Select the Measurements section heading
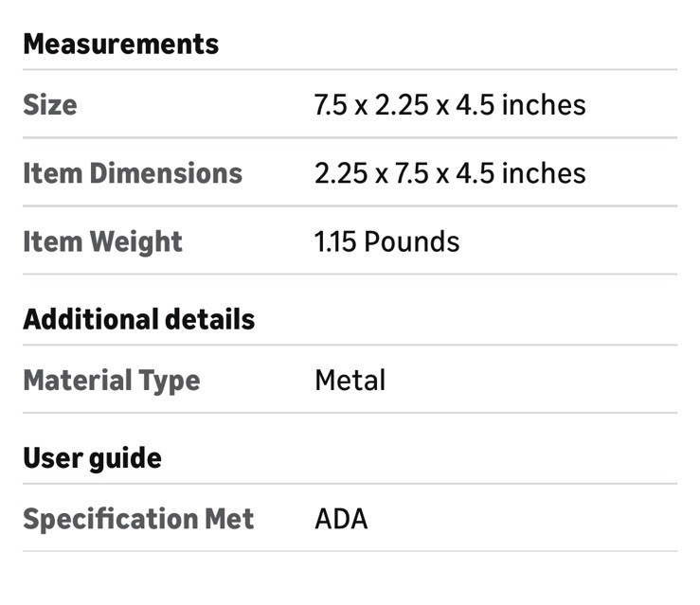 (120, 44)
